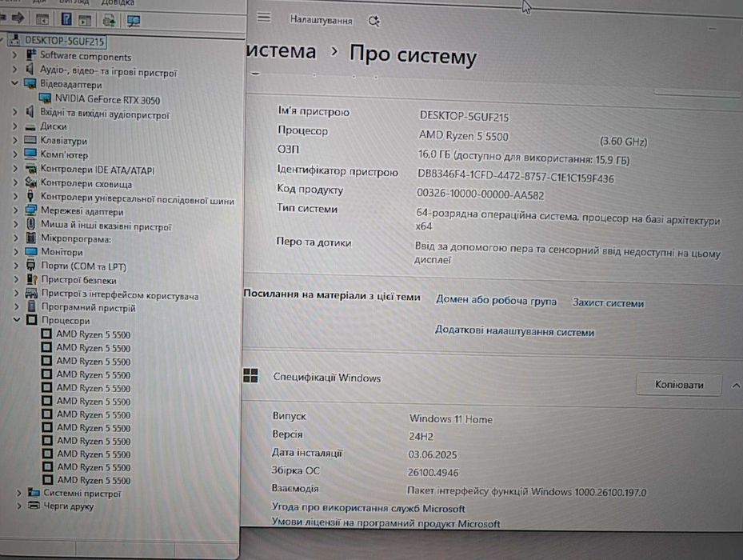Open Додаткові налаштування системи link
Screen dimensions: 743x560
click(514, 330)
